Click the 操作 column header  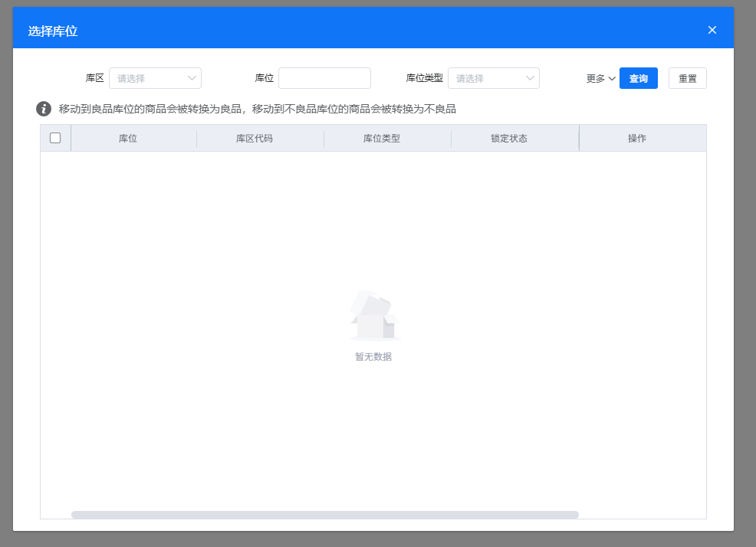tap(637, 139)
